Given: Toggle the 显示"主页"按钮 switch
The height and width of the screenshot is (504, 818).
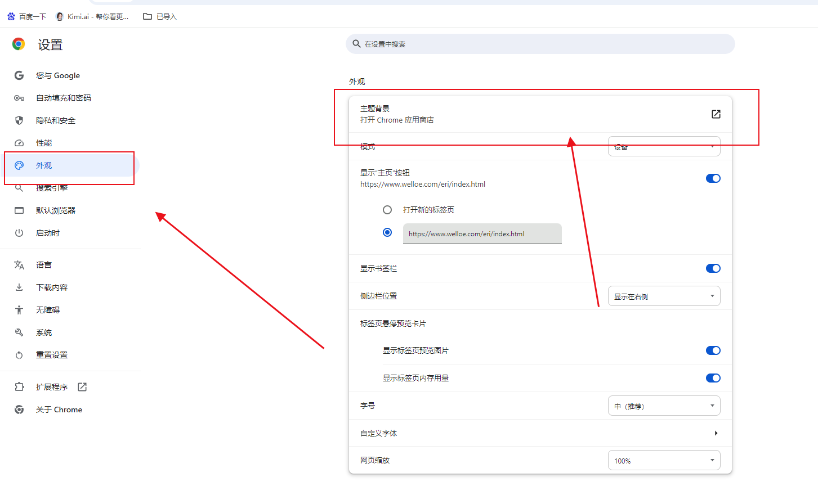Looking at the screenshot, I should coord(713,178).
